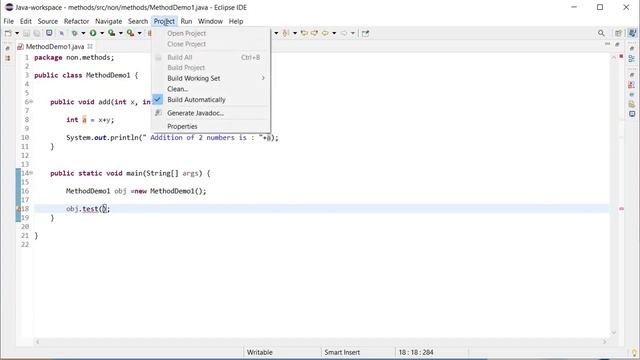
Task: Close the MethodDemo1.java editor tab
Action: pos(90,46)
